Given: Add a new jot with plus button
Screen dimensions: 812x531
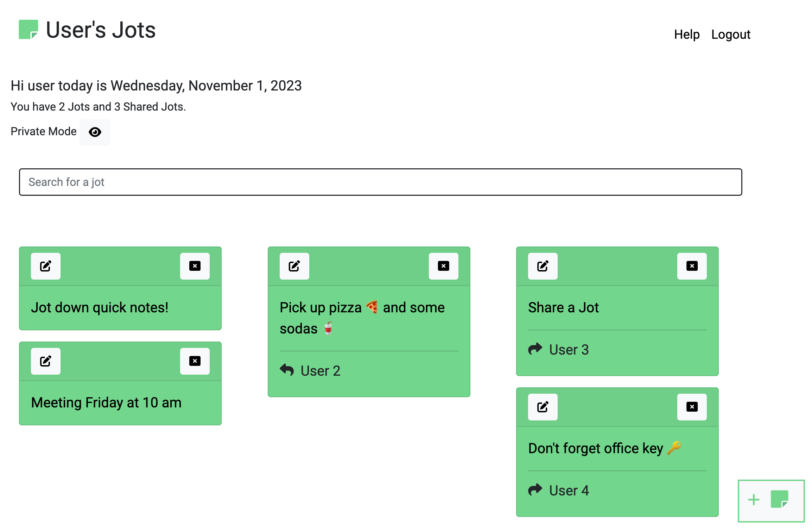Looking at the screenshot, I should (x=771, y=500).
